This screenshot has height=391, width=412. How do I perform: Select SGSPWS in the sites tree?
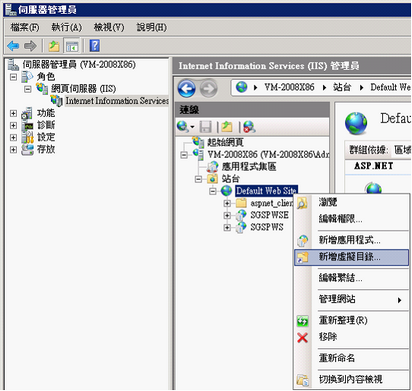(x=267, y=227)
